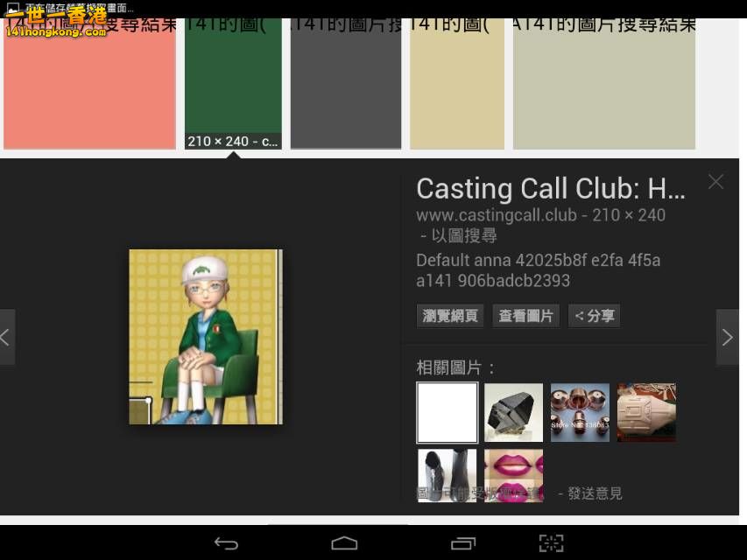Click the Default anna description text
This screenshot has height=560, width=747.
(539, 270)
